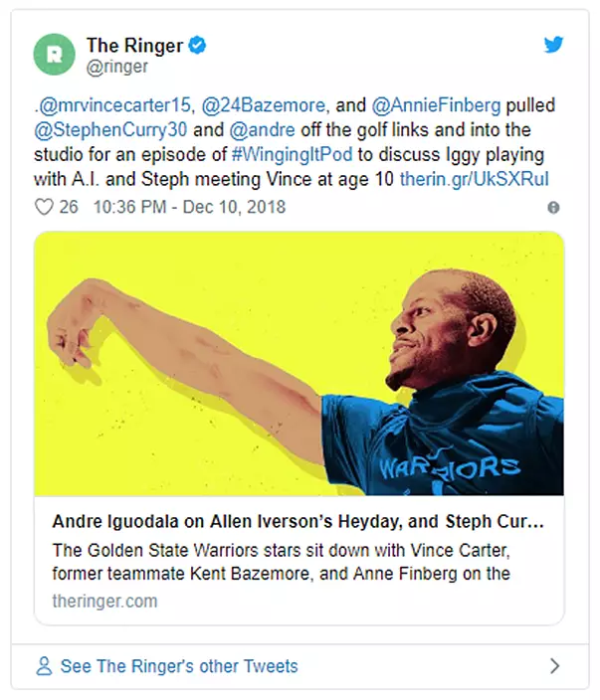The image size is (600, 700).
Task: Click The Ringer profile avatar logo
Action: [54, 54]
